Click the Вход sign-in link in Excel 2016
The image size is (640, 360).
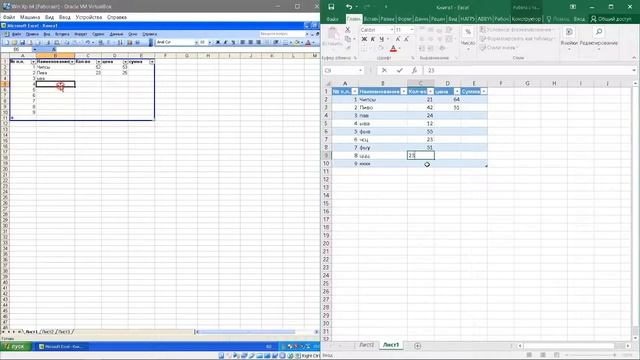tap(579, 19)
